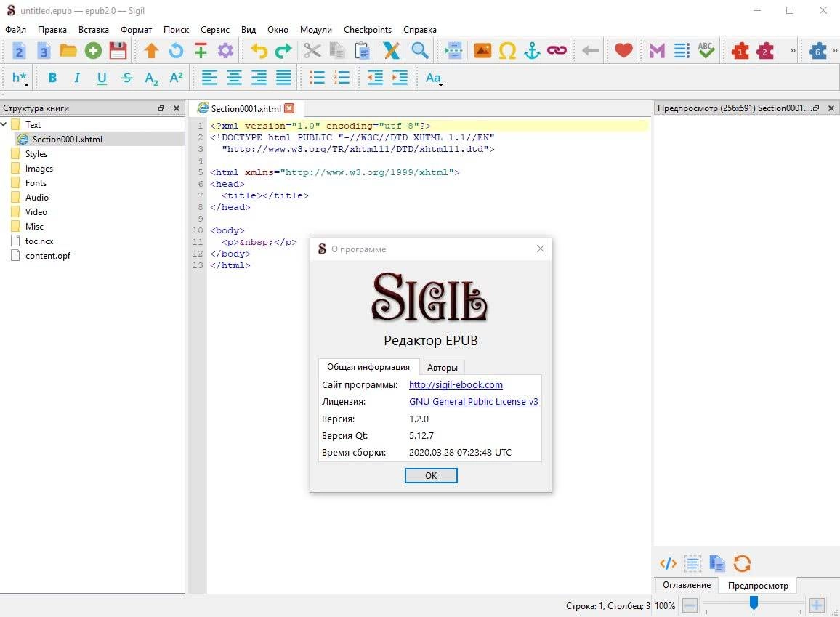Select Общая информация tab
840x617 pixels.
point(368,367)
